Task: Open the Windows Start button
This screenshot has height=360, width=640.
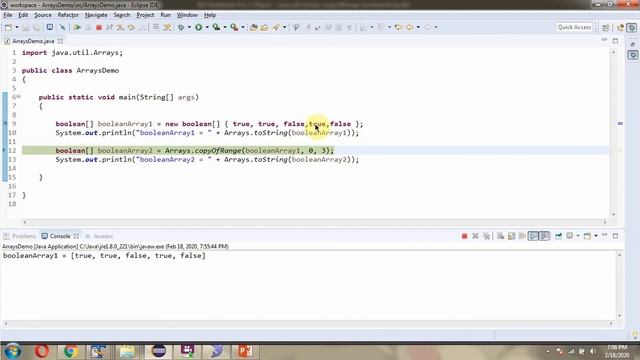Action: point(13,351)
